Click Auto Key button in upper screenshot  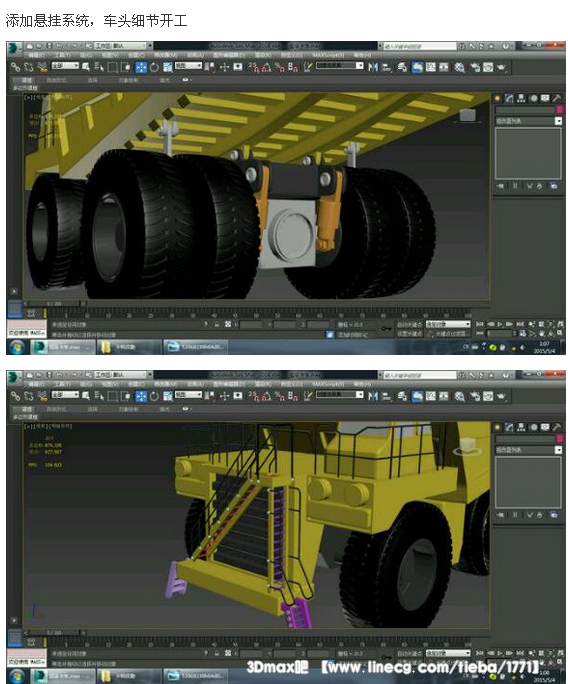[409, 324]
